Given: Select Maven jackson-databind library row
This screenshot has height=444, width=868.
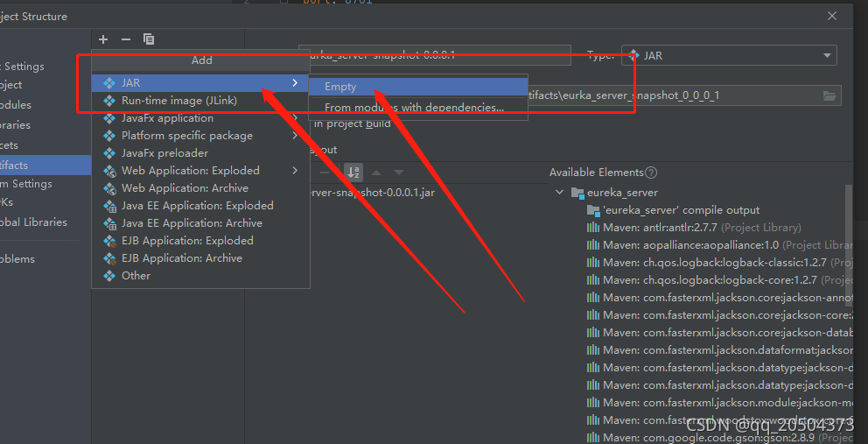Looking at the screenshot, I should click(727, 333).
